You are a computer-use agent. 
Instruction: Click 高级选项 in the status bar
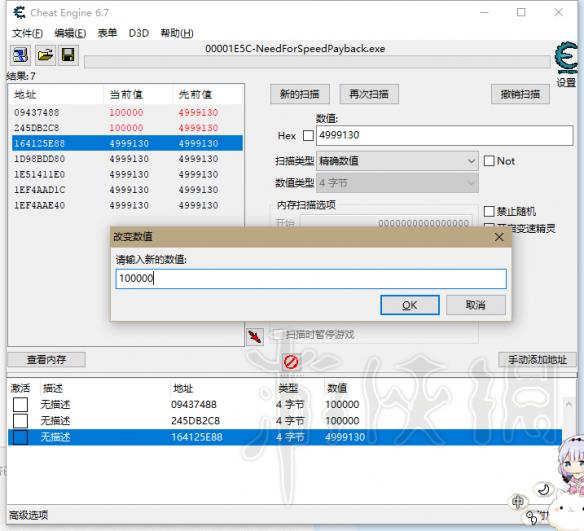28,515
